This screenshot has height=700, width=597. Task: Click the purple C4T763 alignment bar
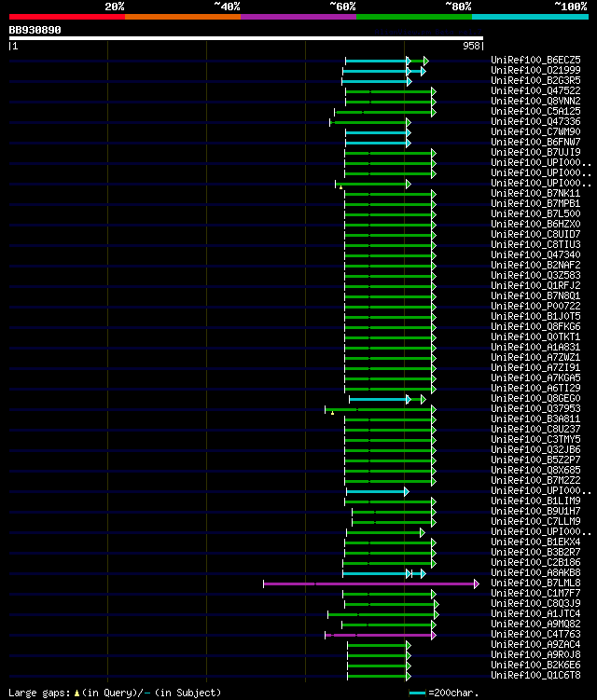pos(381,635)
